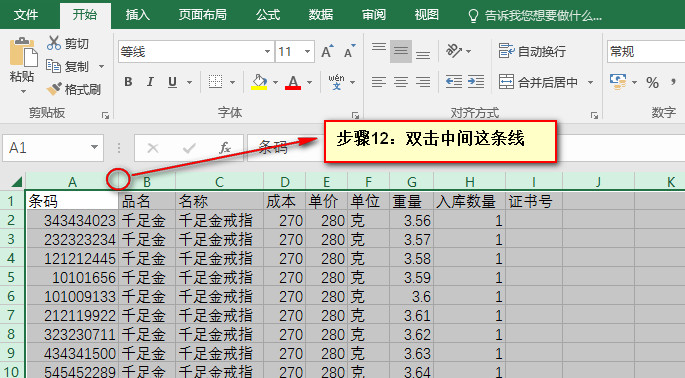Click the Cut (剪切) scissors icon
The image size is (685, 378).
54,43
